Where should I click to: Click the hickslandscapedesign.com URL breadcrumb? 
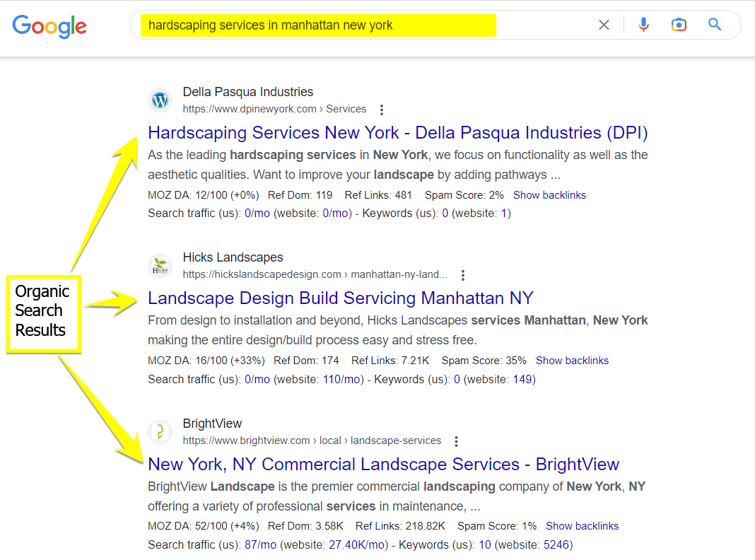click(315, 274)
